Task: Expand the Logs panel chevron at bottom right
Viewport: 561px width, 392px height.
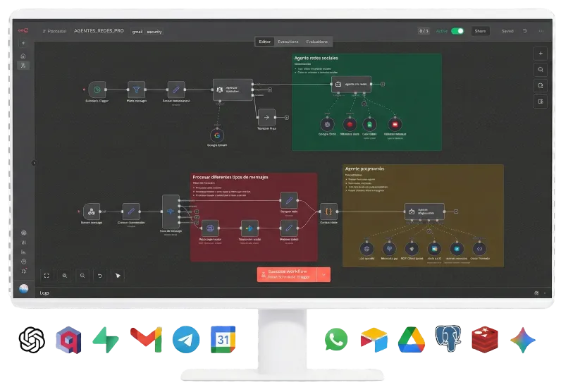Action: click(x=545, y=293)
